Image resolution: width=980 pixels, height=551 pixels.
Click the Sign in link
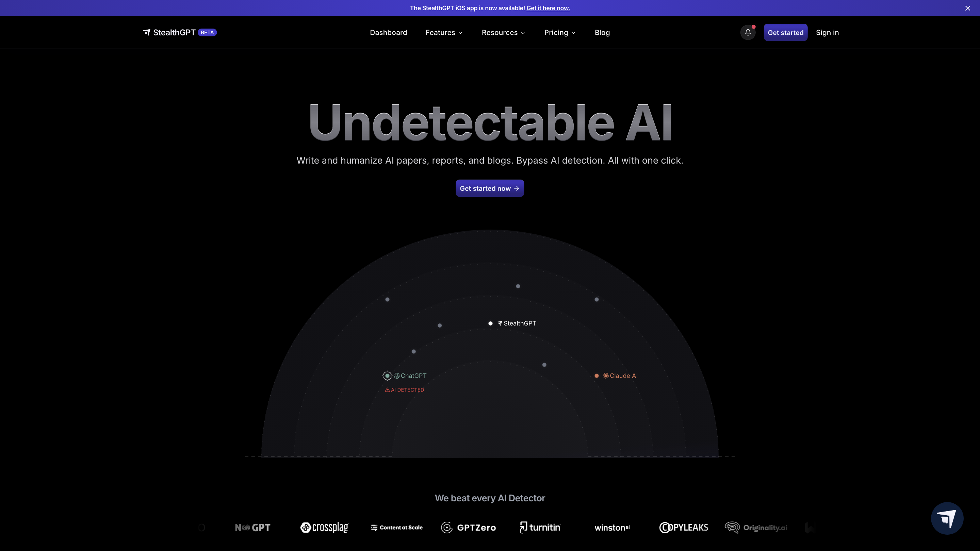point(827,32)
